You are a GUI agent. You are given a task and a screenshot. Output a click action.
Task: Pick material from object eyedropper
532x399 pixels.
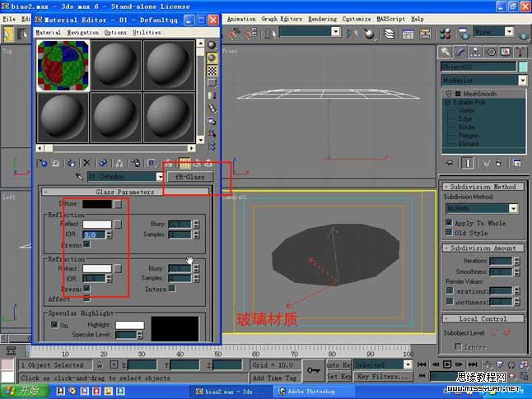[79, 176]
